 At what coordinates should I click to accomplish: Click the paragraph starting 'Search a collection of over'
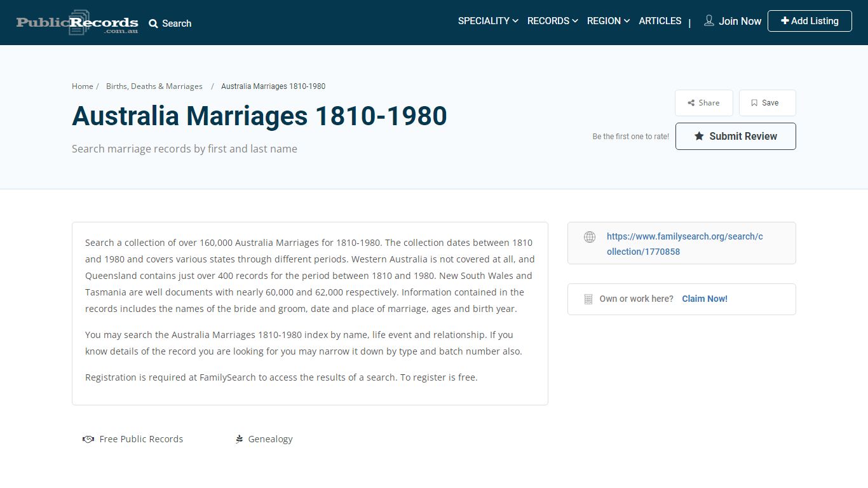coord(310,276)
